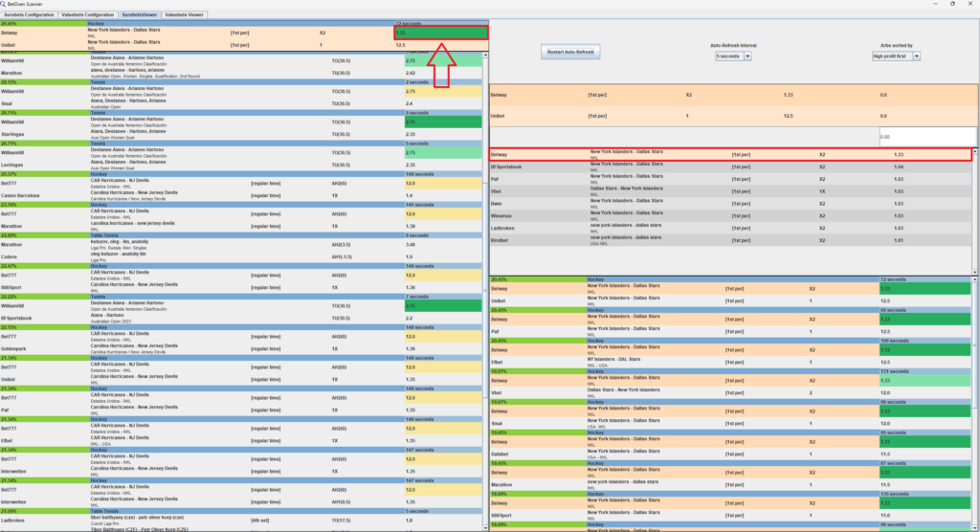Click the bookmaker odds list scroll-up arrow
Screen dimensions: 980x532
coord(975,151)
